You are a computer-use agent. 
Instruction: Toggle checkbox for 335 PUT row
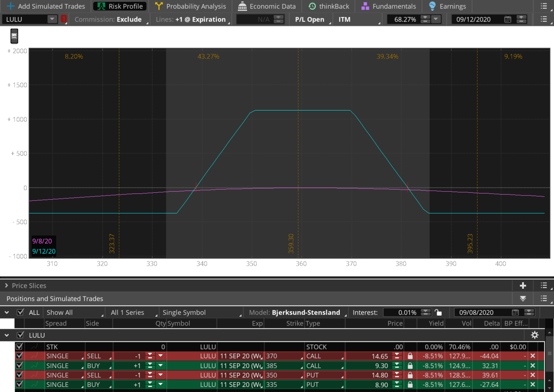point(19,384)
